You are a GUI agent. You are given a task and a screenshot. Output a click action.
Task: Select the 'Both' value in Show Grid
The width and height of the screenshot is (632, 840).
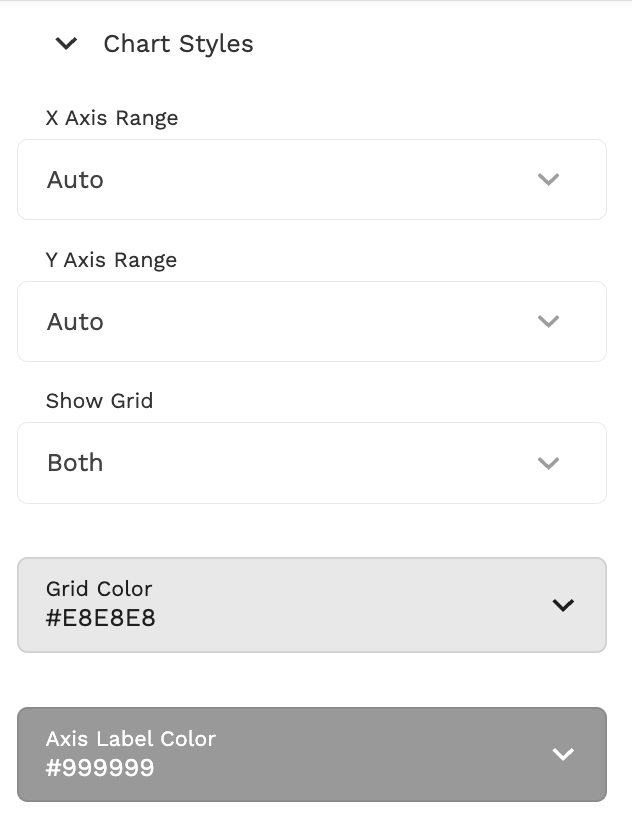(75, 463)
